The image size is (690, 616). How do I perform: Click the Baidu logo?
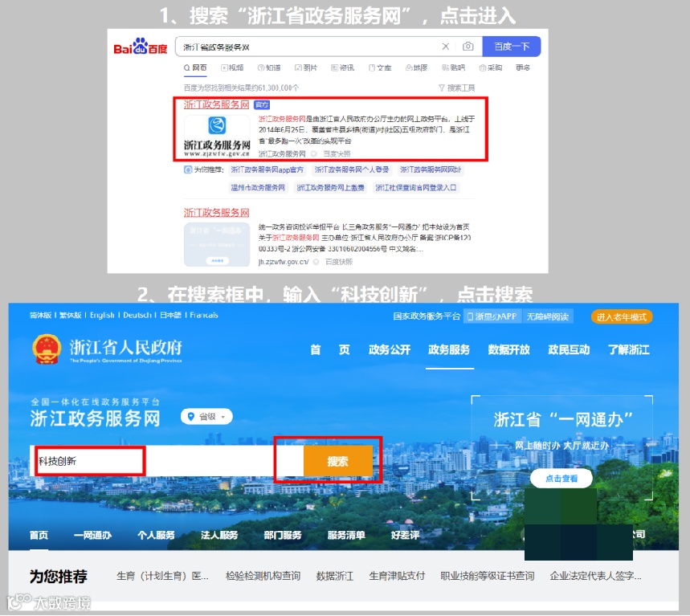tap(141, 47)
